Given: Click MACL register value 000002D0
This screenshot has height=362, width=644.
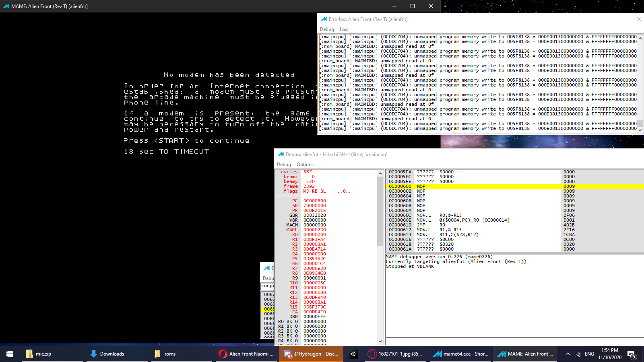Looking at the screenshot, I should [x=315, y=230].
